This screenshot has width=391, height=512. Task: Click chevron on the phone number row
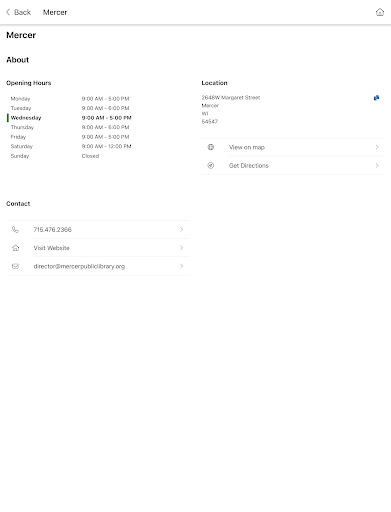(x=182, y=229)
